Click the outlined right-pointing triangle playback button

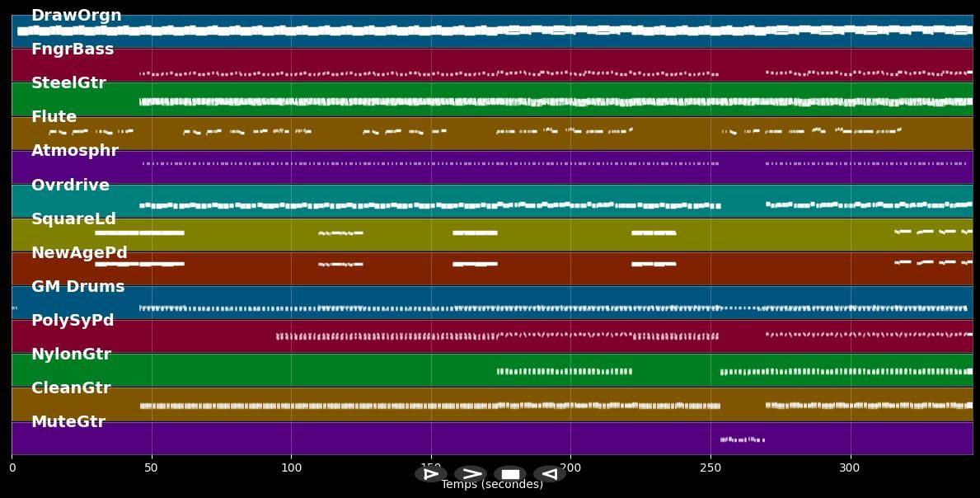[x=430, y=474]
